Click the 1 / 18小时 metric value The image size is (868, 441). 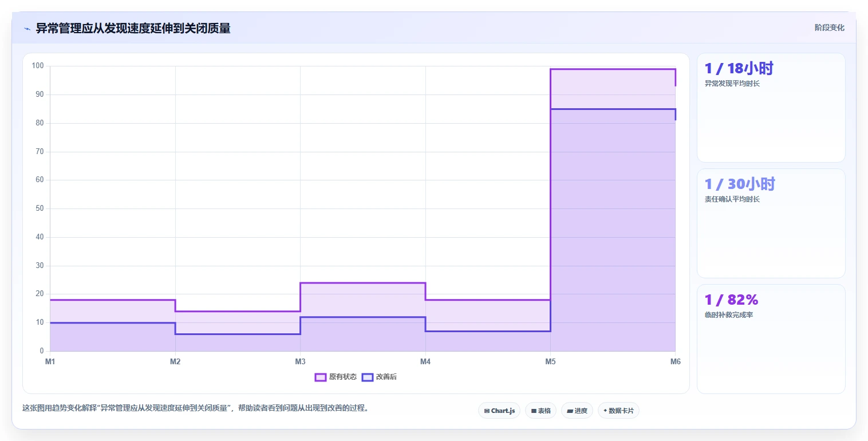[739, 68]
